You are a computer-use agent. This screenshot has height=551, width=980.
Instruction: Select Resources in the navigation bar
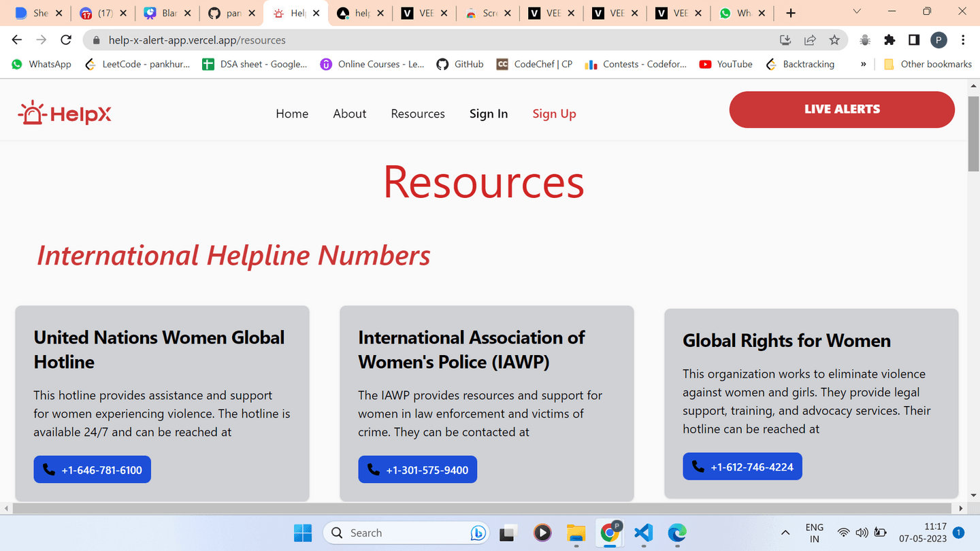(x=418, y=114)
